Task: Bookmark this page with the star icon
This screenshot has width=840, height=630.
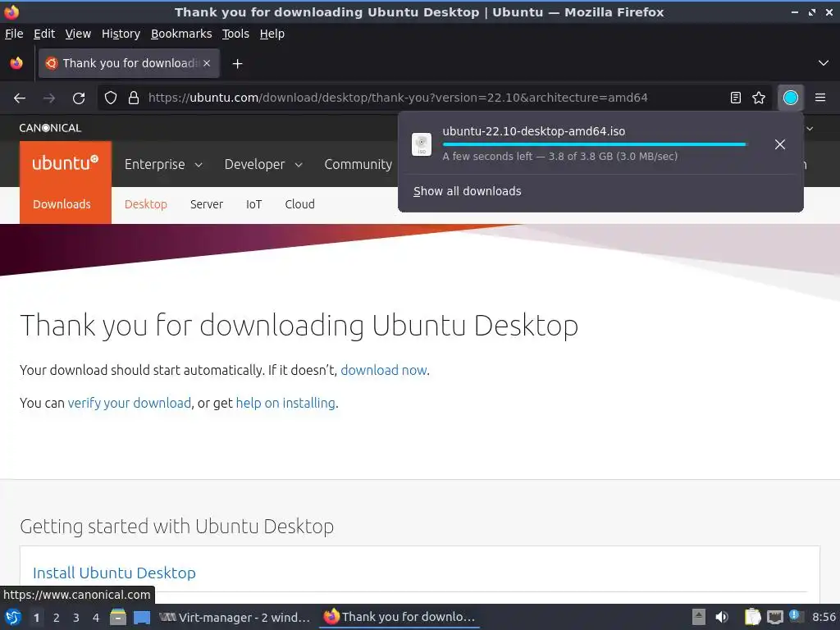Action: [x=759, y=98]
